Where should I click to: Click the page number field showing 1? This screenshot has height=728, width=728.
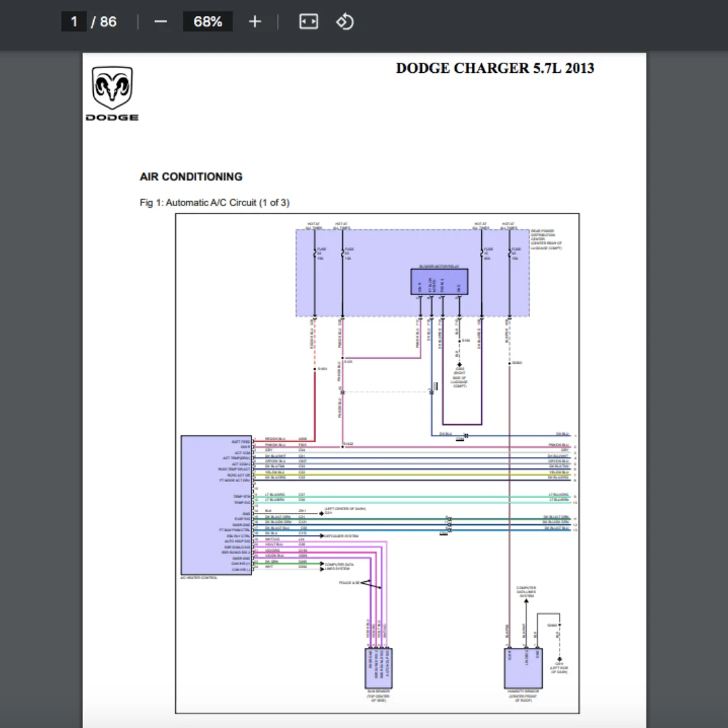pyautogui.click(x=74, y=22)
